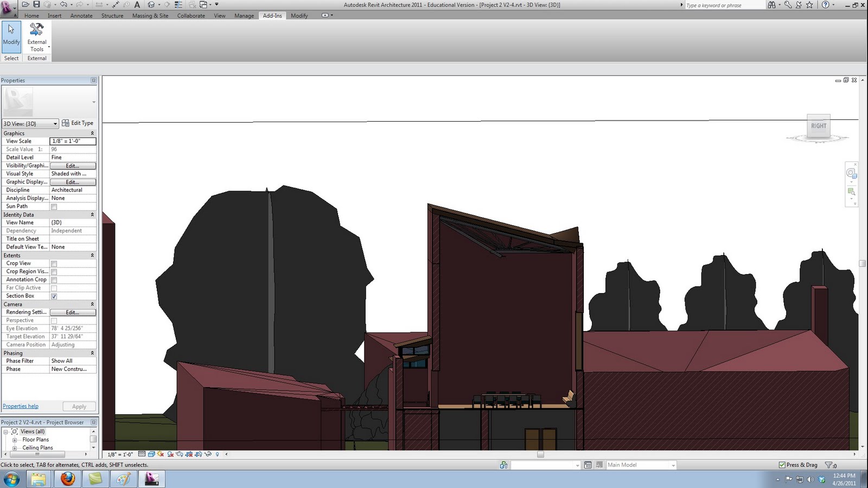Collapse the Identity Data section
The height and width of the screenshot is (488, 868).
pyautogui.click(x=92, y=215)
